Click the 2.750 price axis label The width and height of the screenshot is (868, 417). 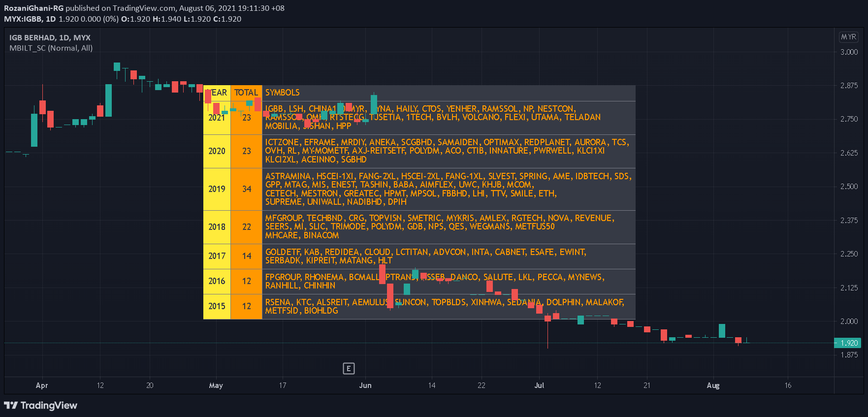click(x=849, y=119)
